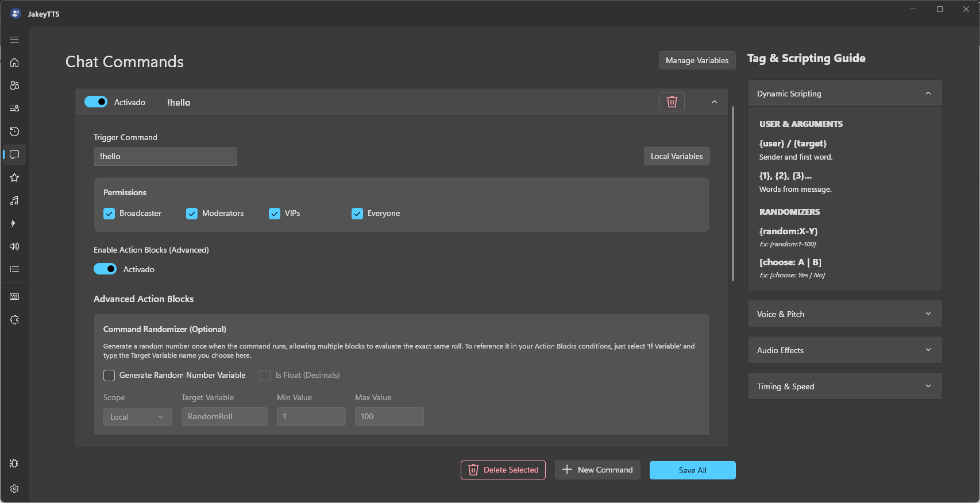Image resolution: width=980 pixels, height=503 pixels.
Task: Open the music note sidebar icon
Action: pos(14,200)
